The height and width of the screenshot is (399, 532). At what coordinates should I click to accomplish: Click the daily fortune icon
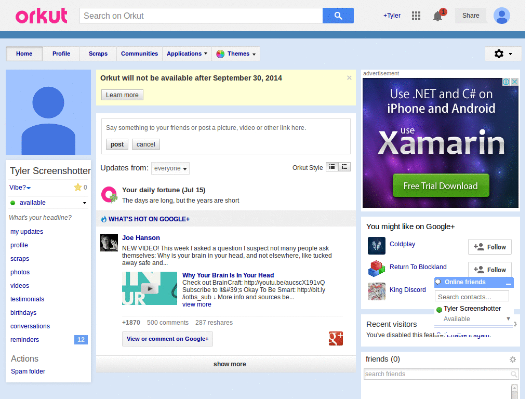tap(109, 195)
